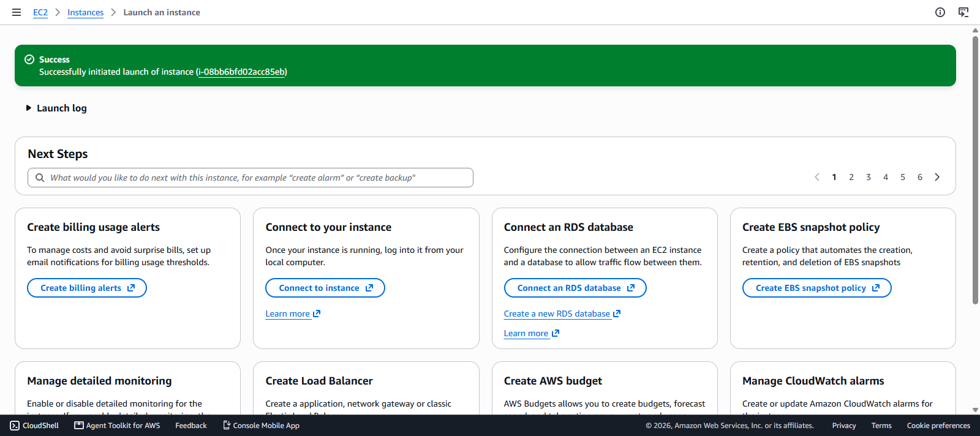Navigate to EC2 breadcrumb
Screen dimensions: 980x436
pos(40,12)
